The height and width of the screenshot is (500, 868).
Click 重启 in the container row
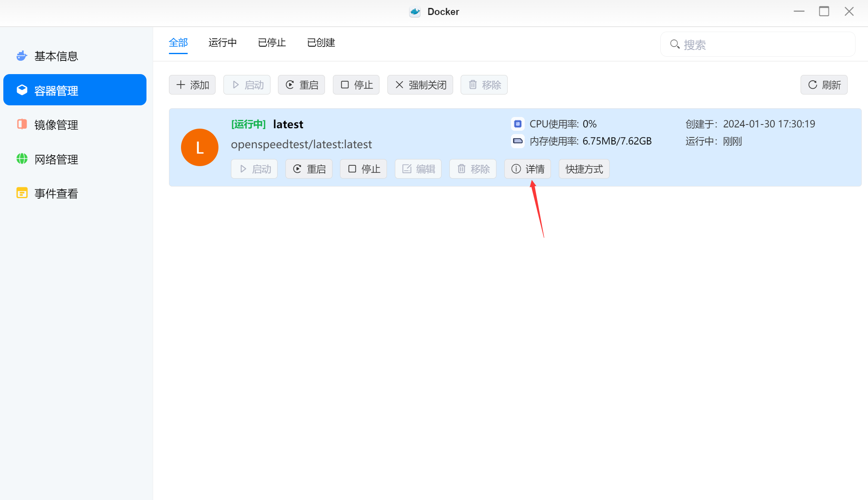309,169
